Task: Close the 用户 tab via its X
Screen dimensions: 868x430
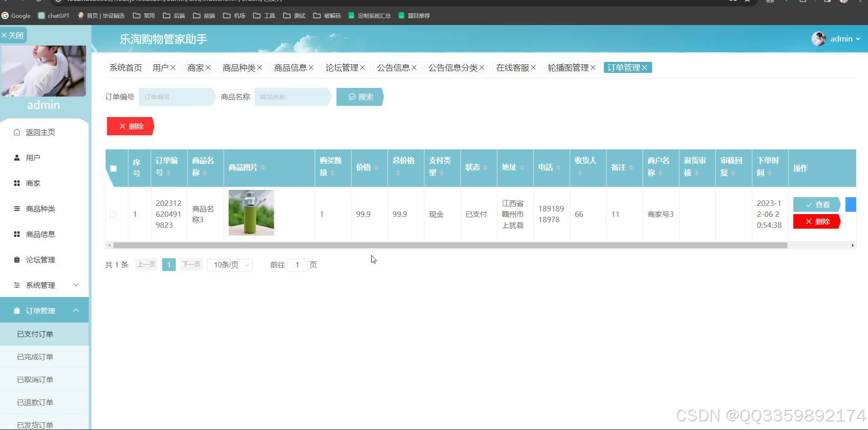Action: pos(173,68)
